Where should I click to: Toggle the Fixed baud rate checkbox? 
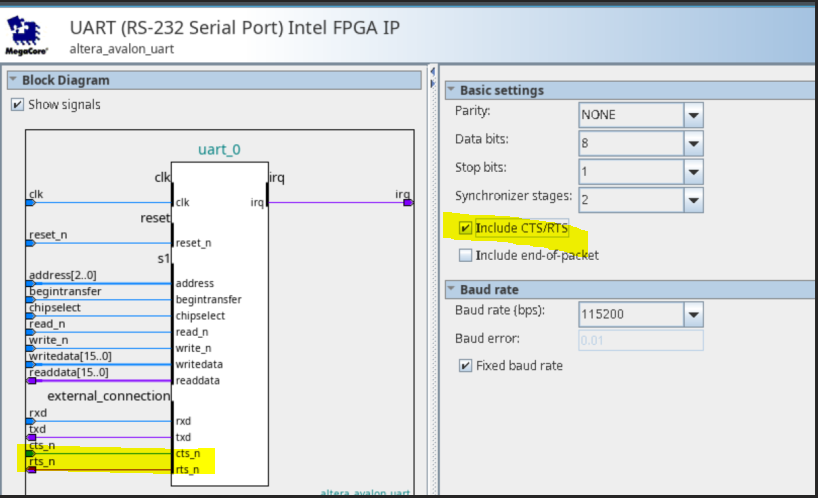click(x=465, y=366)
